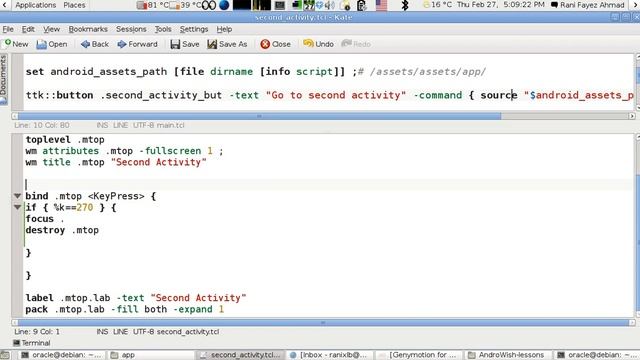Click the 39 °C temperature sensor applet

pyautogui.click(x=185, y=5)
